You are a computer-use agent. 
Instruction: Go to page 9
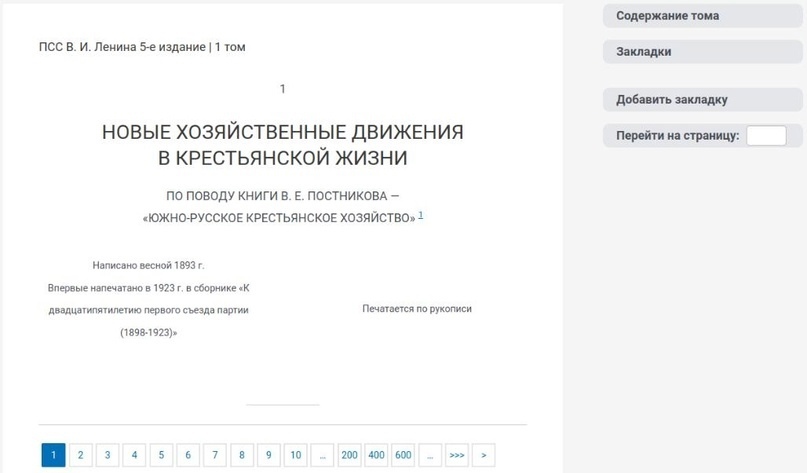tap(269, 455)
